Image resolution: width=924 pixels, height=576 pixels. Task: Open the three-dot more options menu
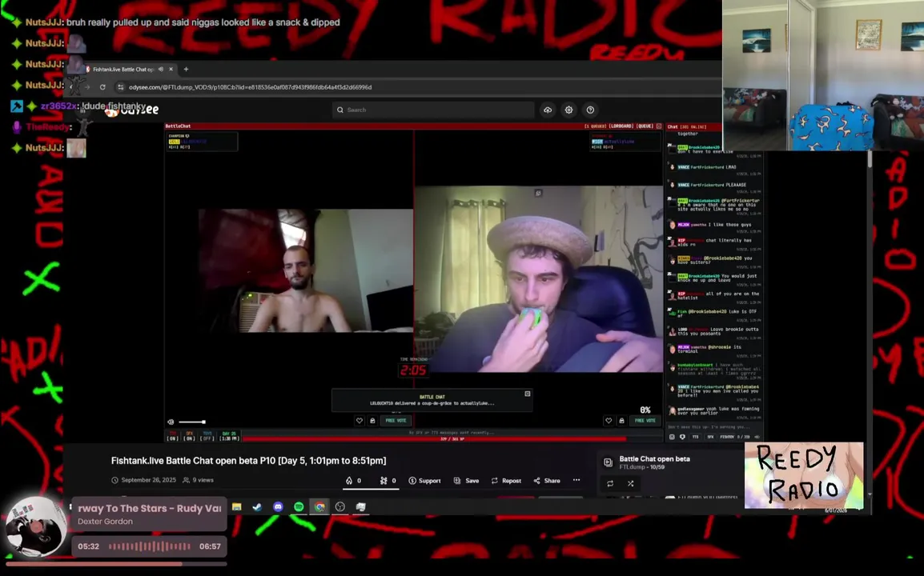tap(576, 480)
